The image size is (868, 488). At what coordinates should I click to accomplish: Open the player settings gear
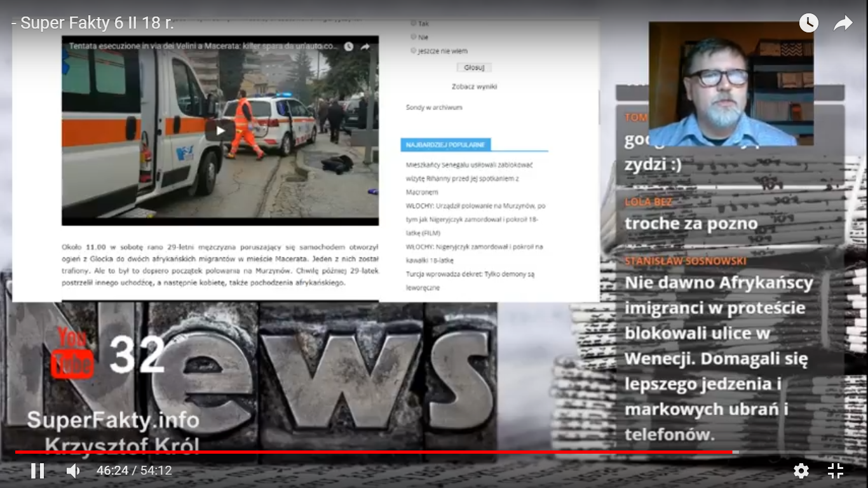(801, 471)
